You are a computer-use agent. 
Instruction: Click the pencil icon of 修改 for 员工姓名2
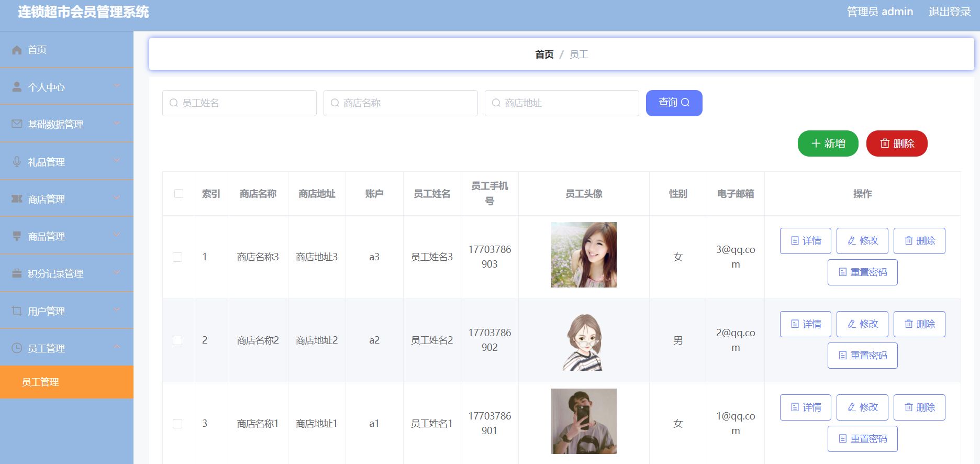(852, 324)
